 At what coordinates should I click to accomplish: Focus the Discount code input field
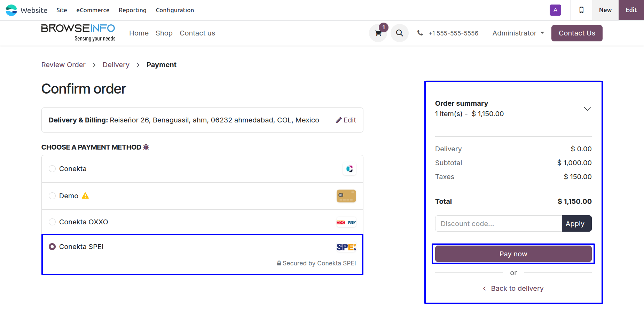tap(498, 224)
